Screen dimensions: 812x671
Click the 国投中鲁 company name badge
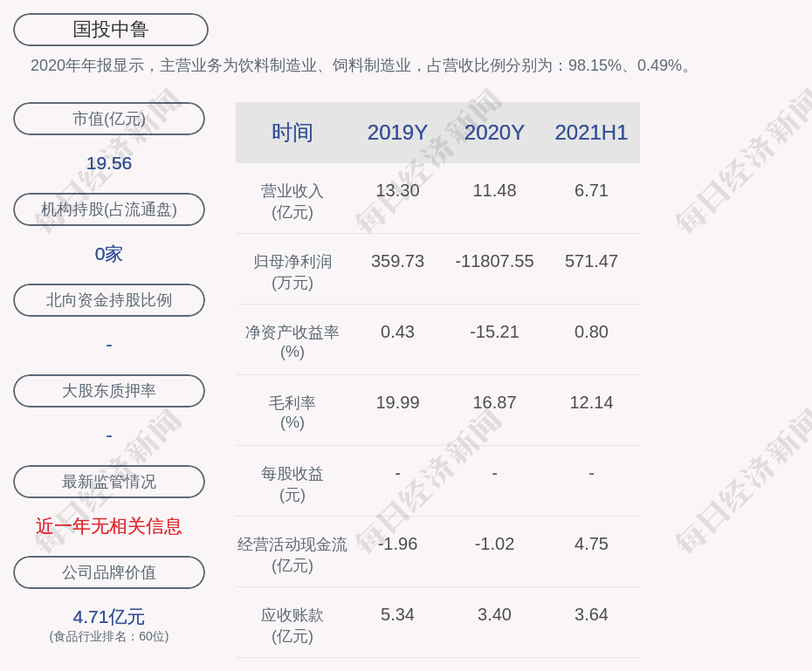[109, 29]
